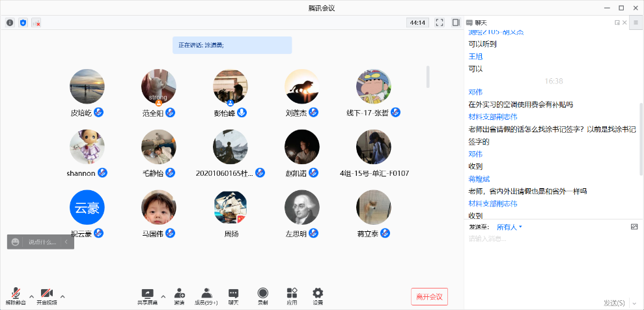Open the Share Screen (共享屏幕) tool
Image resolution: width=644 pixels, height=310 pixels.
pyautogui.click(x=147, y=296)
